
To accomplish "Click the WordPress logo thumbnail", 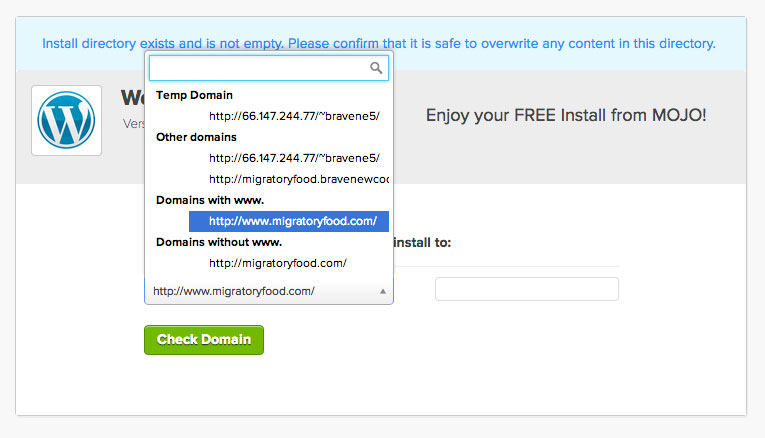I will pyautogui.click(x=66, y=120).
